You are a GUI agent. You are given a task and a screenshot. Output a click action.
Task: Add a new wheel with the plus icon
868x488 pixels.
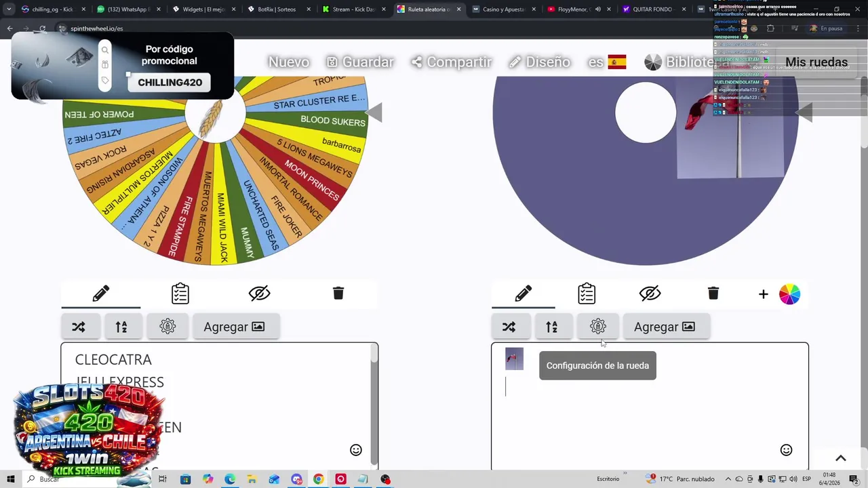[763, 294]
